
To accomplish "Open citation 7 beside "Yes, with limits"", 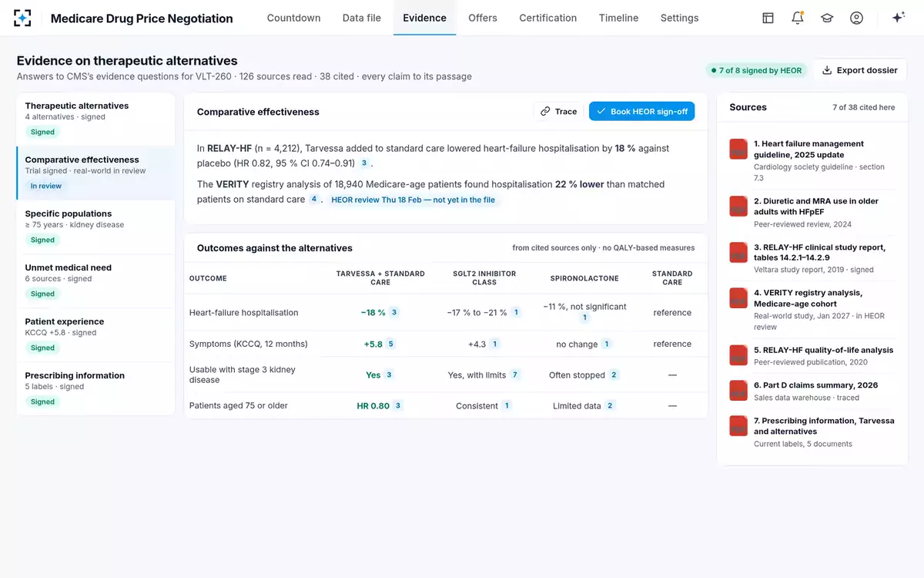I will coord(515,375).
